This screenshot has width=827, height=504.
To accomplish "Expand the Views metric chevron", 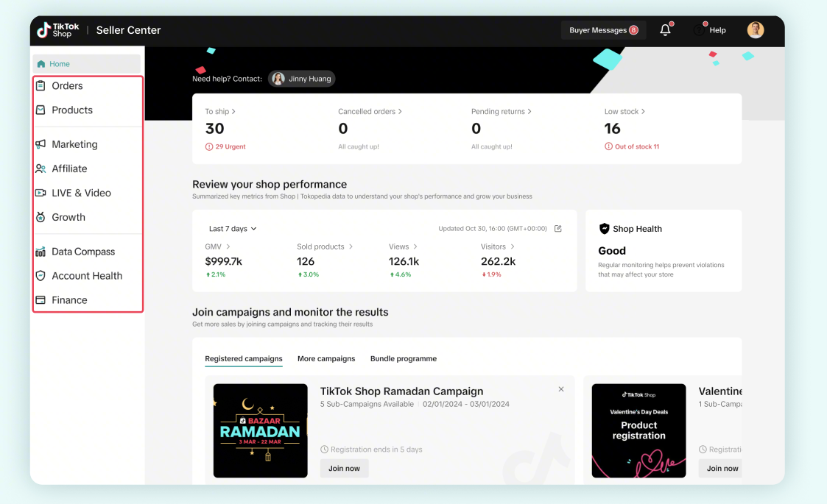I will click(x=415, y=246).
